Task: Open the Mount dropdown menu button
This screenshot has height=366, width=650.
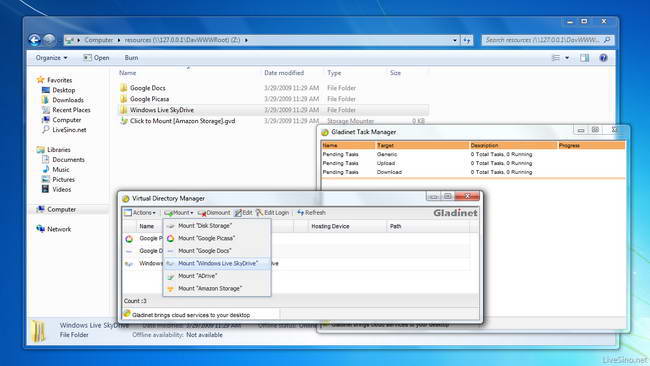Action: point(179,213)
